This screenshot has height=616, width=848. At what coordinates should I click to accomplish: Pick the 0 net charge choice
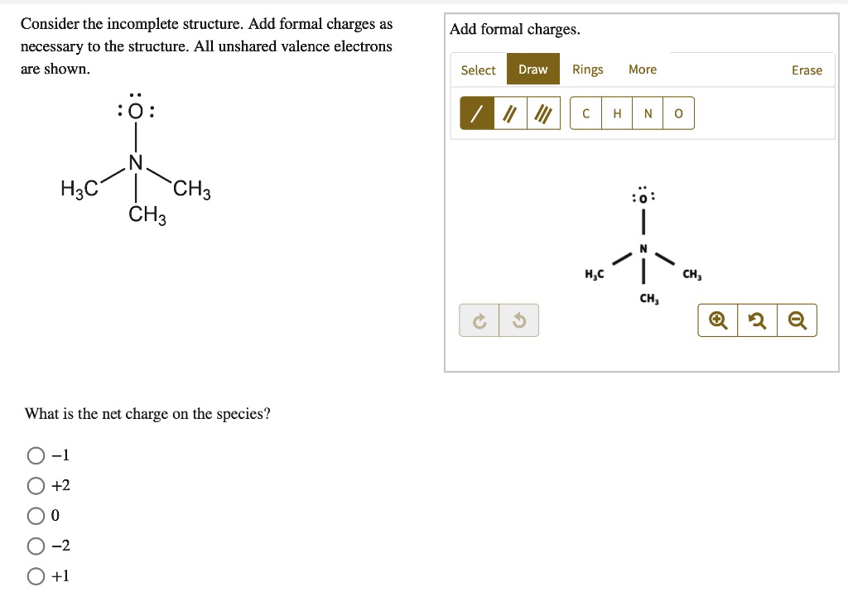click(x=36, y=515)
